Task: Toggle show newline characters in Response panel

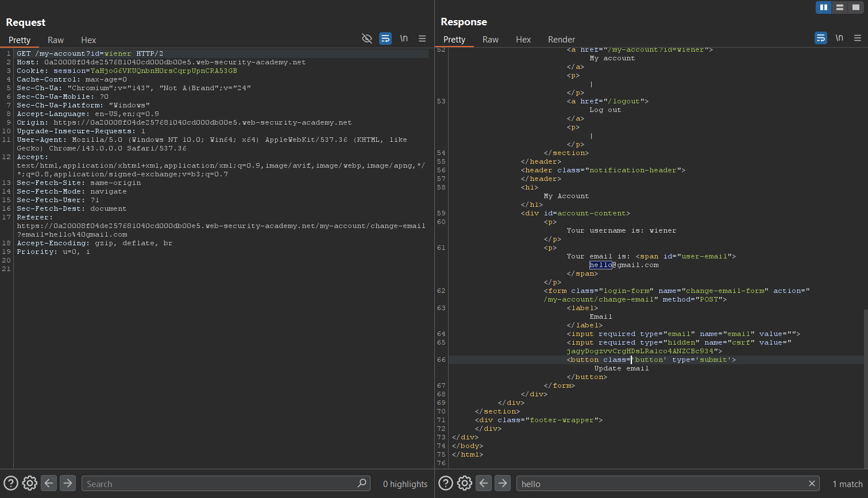Action: (x=839, y=38)
